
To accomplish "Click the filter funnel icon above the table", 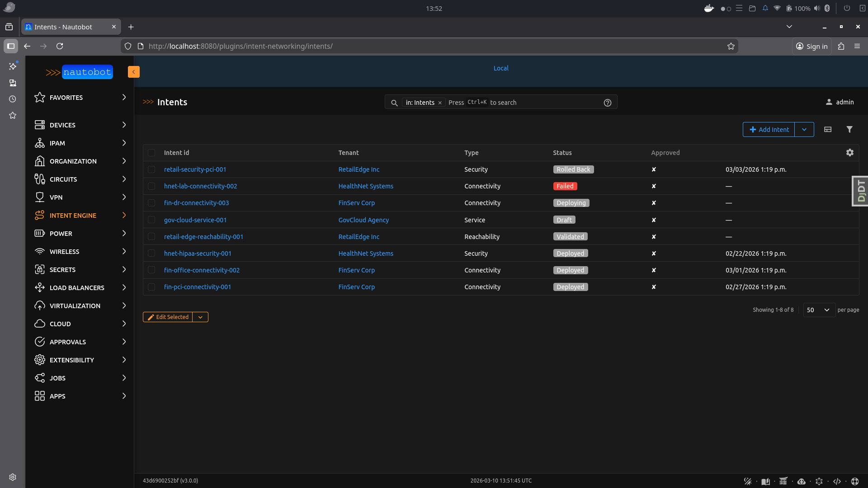I will [x=849, y=129].
